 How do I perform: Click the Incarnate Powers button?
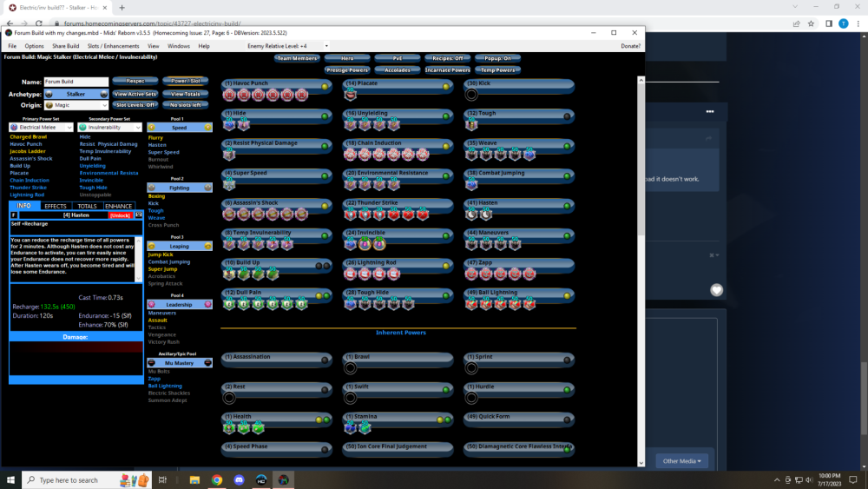[447, 69]
